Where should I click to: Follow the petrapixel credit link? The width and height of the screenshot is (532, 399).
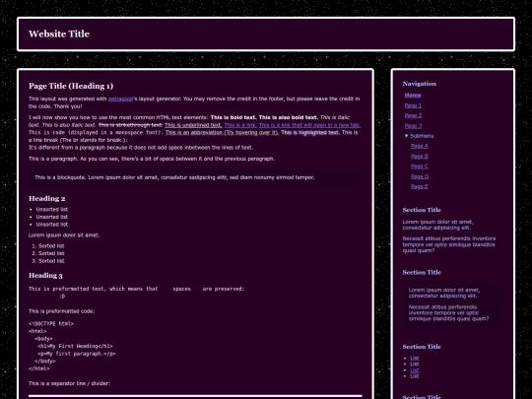(x=121, y=99)
